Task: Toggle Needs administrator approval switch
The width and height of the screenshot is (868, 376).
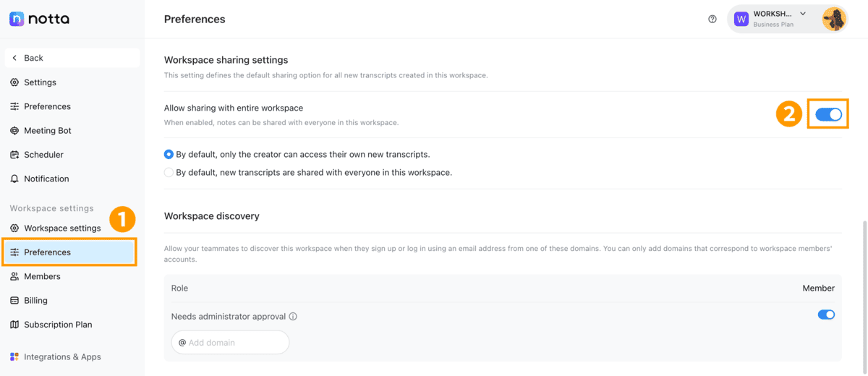Action: click(826, 315)
